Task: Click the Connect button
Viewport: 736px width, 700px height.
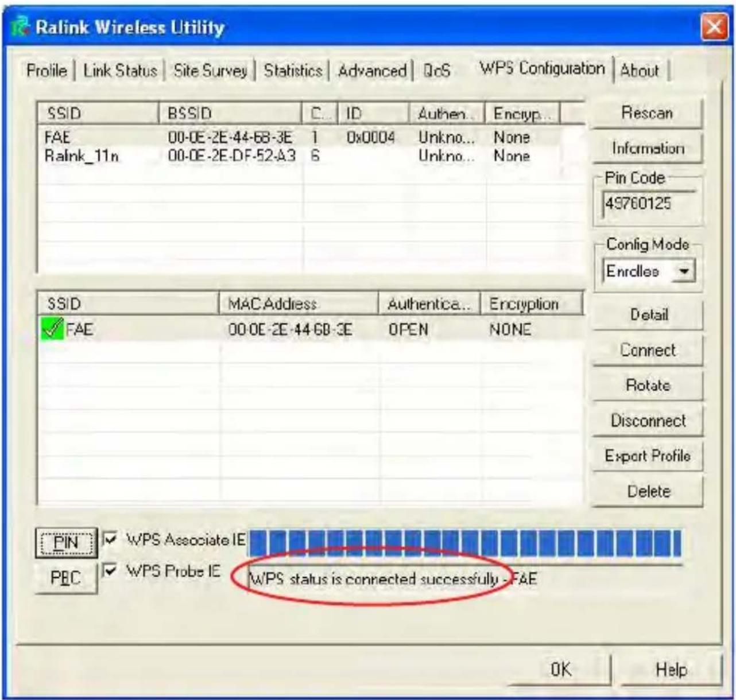Action: (x=648, y=350)
